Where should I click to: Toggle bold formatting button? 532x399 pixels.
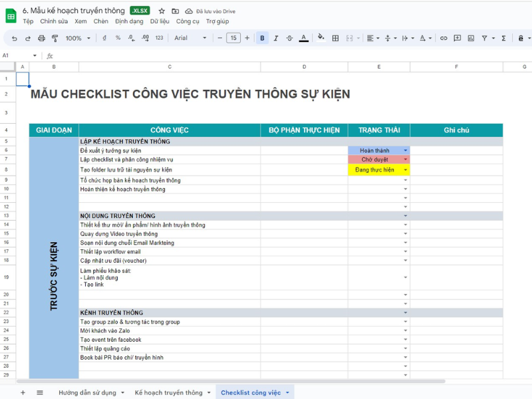(262, 39)
